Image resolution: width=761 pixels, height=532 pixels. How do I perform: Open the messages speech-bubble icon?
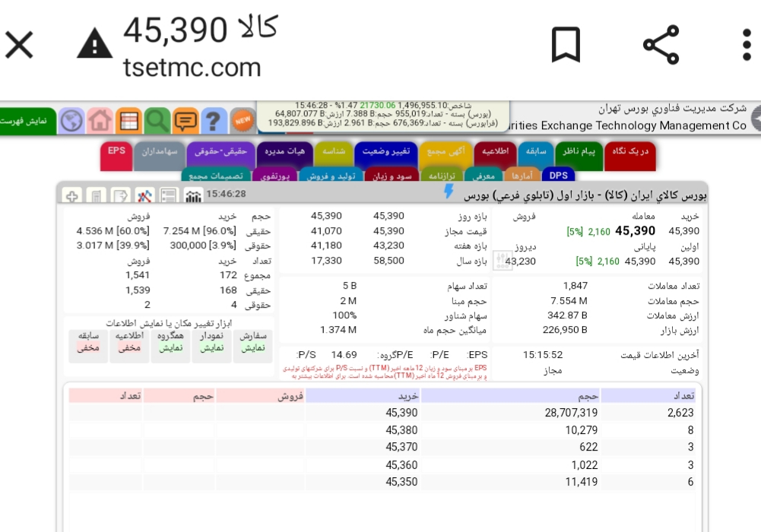pos(185,121)
